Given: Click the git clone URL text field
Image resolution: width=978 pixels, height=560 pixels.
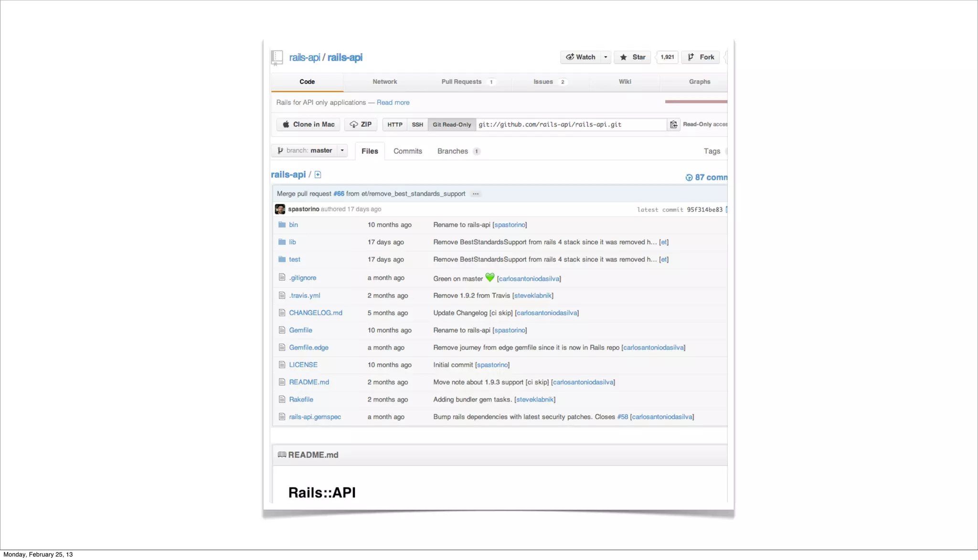Looking at the screenshot, I should coord(571,125).
